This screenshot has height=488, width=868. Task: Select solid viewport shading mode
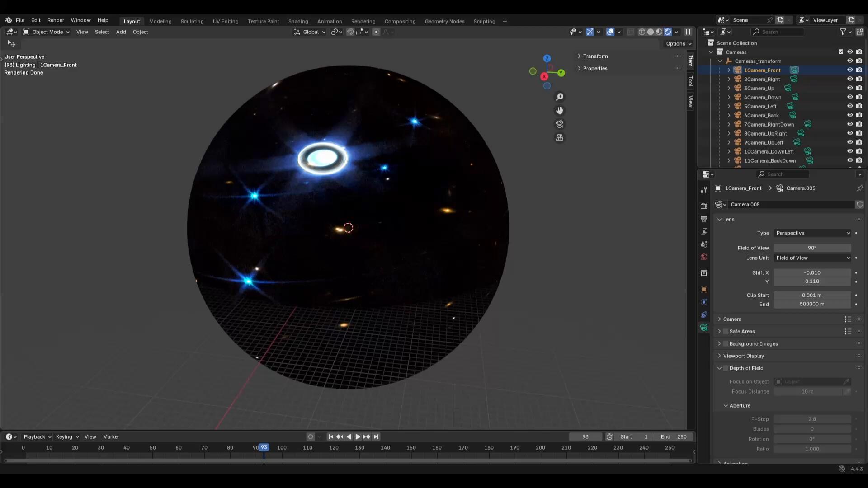pyautogui.click(x=651, y=32)
